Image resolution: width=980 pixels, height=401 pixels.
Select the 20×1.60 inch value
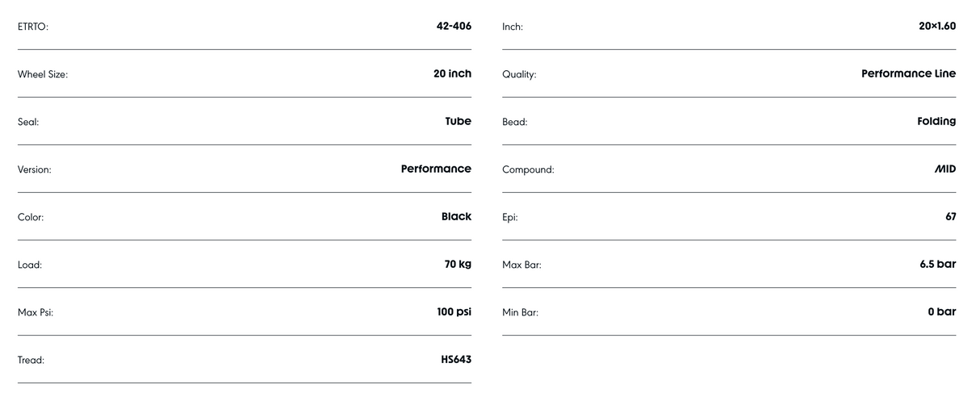pos(936,26)
